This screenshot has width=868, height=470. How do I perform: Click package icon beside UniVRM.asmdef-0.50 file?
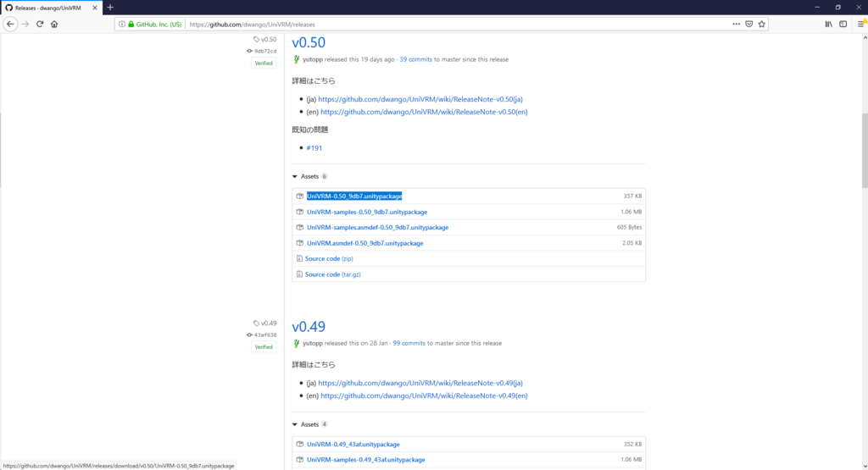tap(299, 243)
